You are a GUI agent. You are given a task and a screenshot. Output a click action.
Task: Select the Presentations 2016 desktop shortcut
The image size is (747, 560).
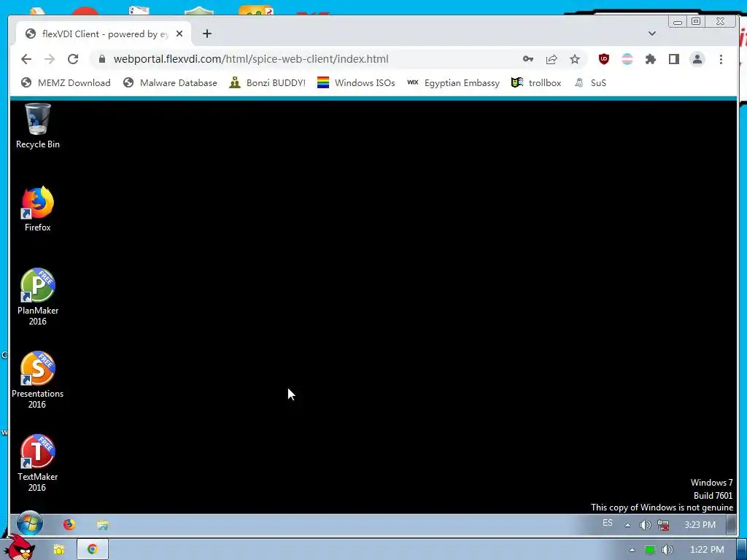tap(38, 380)
